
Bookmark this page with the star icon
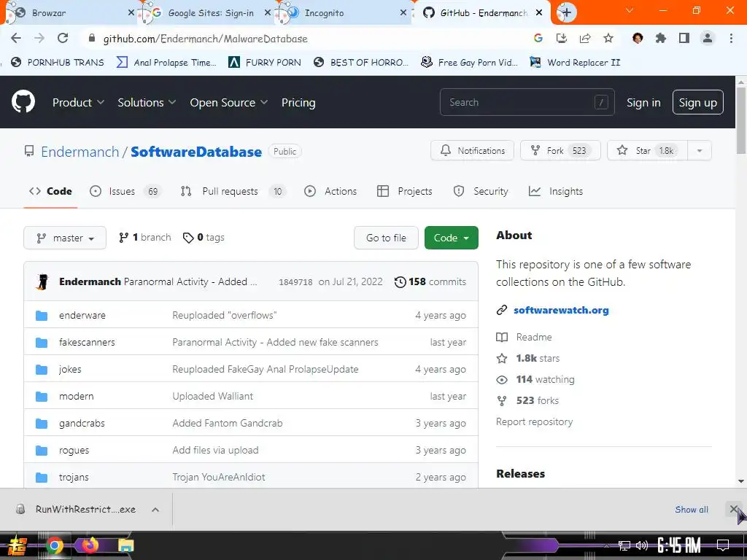(x=608, y=38)
